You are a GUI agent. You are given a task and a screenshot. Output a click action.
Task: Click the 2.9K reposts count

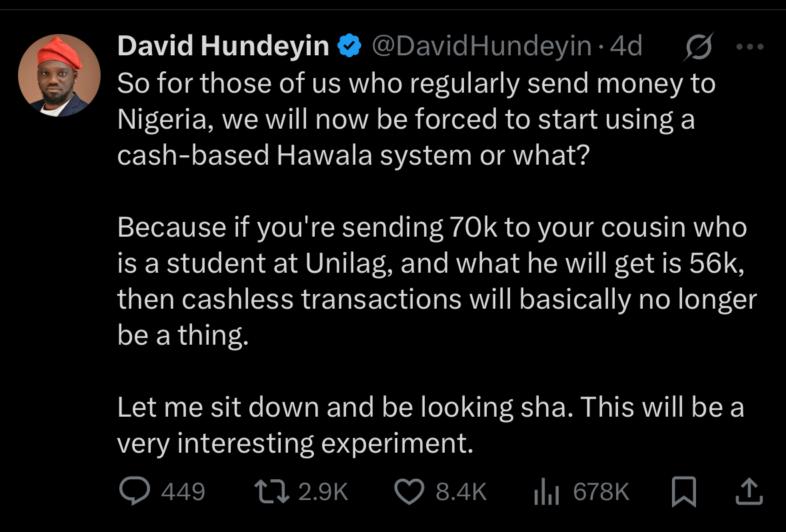[323, 491]
